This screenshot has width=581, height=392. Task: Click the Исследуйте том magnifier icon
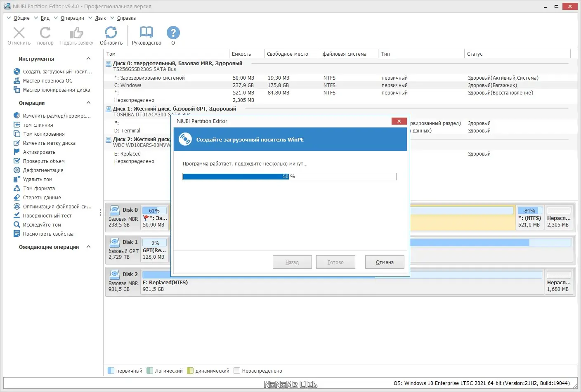(x=17, y=224)
